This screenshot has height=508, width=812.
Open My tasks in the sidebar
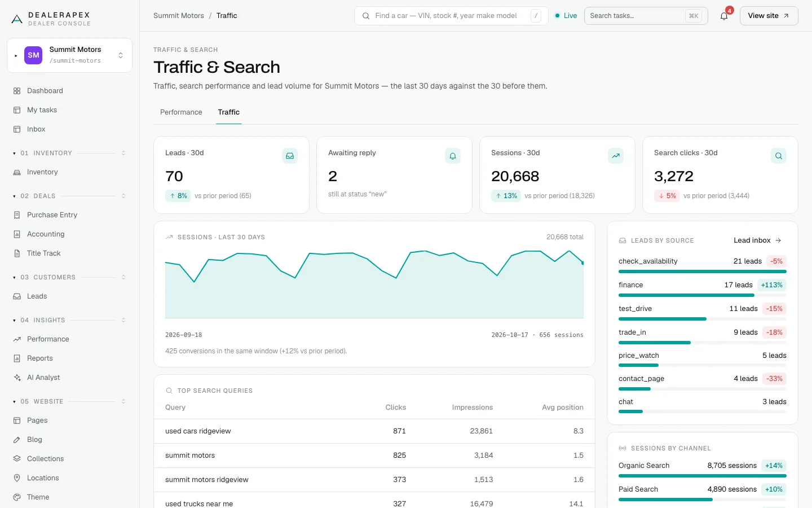(69, 110)
